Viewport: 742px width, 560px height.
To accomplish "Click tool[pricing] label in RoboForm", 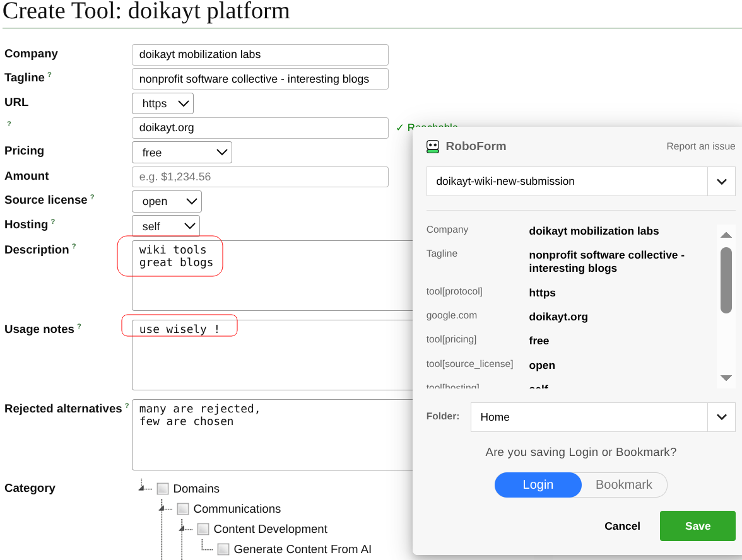I will click(x=451, y=339).
